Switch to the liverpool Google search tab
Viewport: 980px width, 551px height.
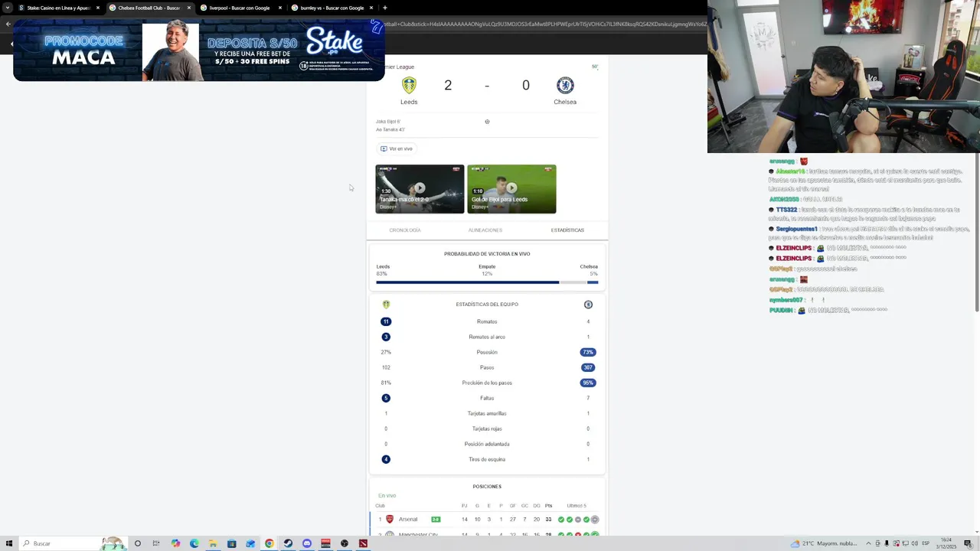coord(240,8)
